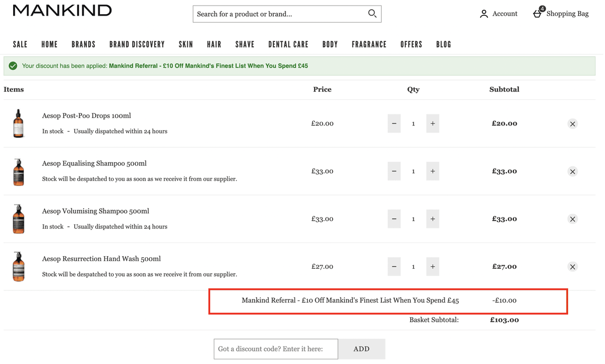
Task: Decrease quantity of Aesop Volumising Shampoo
Action: coord(394,219)
